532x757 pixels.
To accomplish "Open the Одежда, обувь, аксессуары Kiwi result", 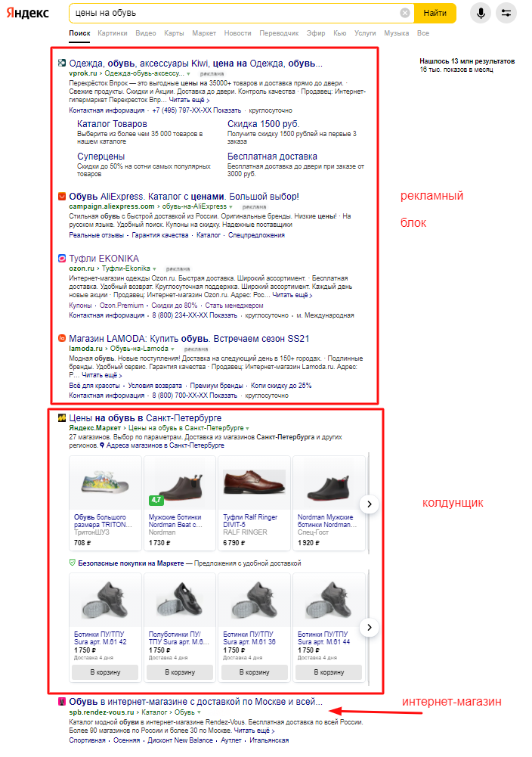I will pyautogui.click(x=196, y=64).
